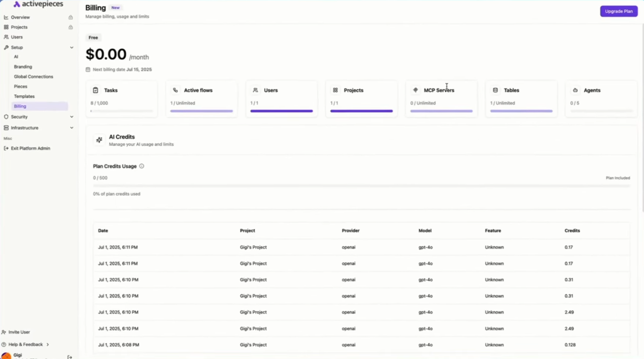The height and width of the screenshot is (359, 644).
Task: Click the Infrastructure server icon in sidebar
Action: coord(6,128)
